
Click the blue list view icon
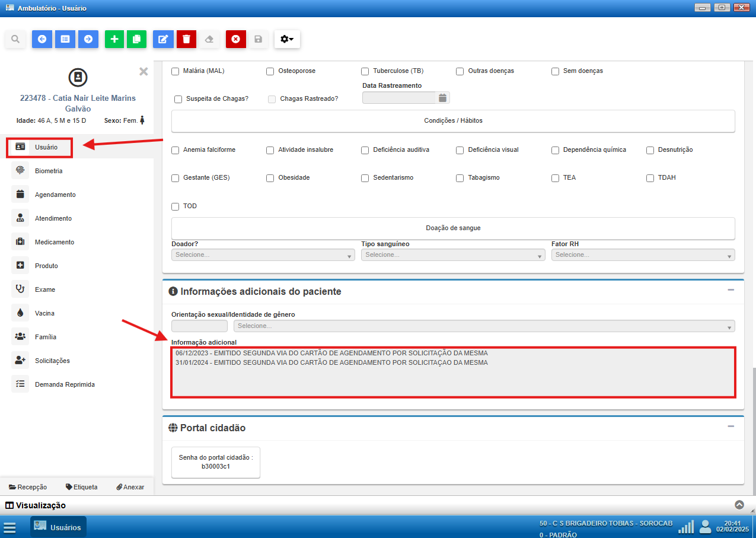tap(65, 39)
